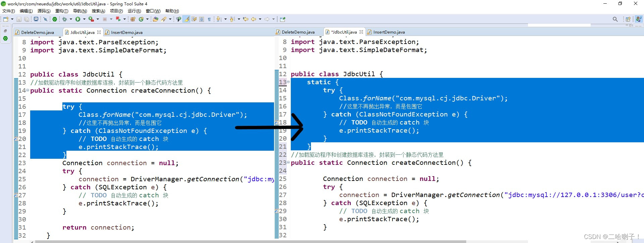Image resolution: width=644 pixels, height=243 pixels.
Task: Click the green Run button
Action: [x=78, y=19]
